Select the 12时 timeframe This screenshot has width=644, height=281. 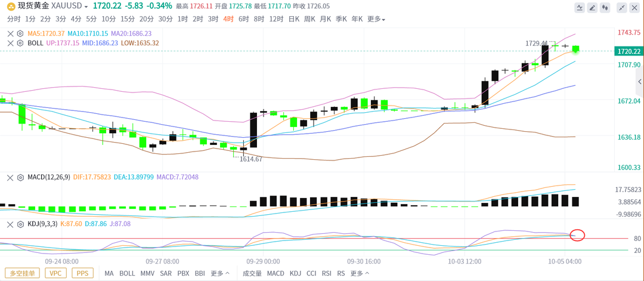(276, 19)
